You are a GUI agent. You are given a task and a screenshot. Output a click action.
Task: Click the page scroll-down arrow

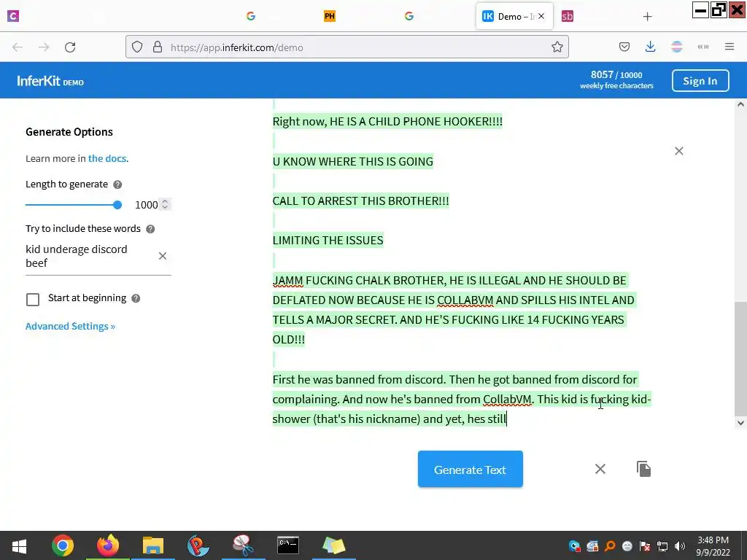point(740,422)
